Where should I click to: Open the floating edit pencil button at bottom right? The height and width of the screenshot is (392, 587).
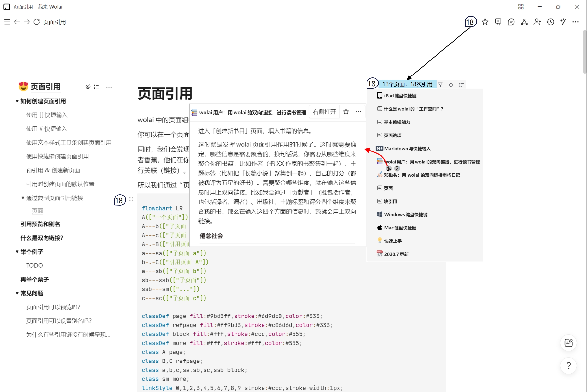(568, 343)
